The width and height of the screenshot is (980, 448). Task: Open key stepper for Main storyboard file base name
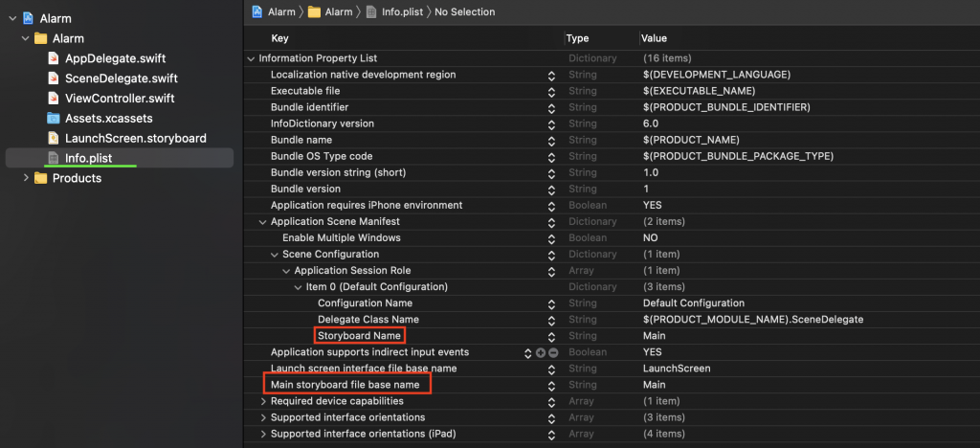551,385
